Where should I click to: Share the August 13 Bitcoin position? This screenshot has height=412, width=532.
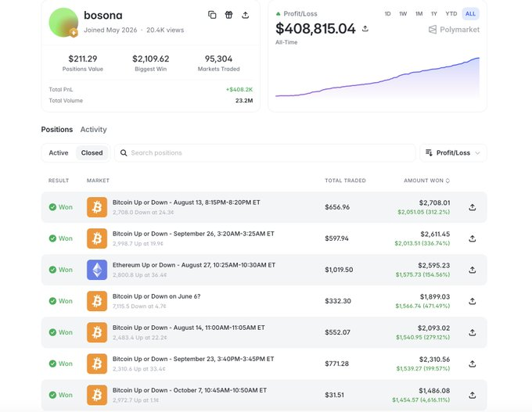point(473,207)
